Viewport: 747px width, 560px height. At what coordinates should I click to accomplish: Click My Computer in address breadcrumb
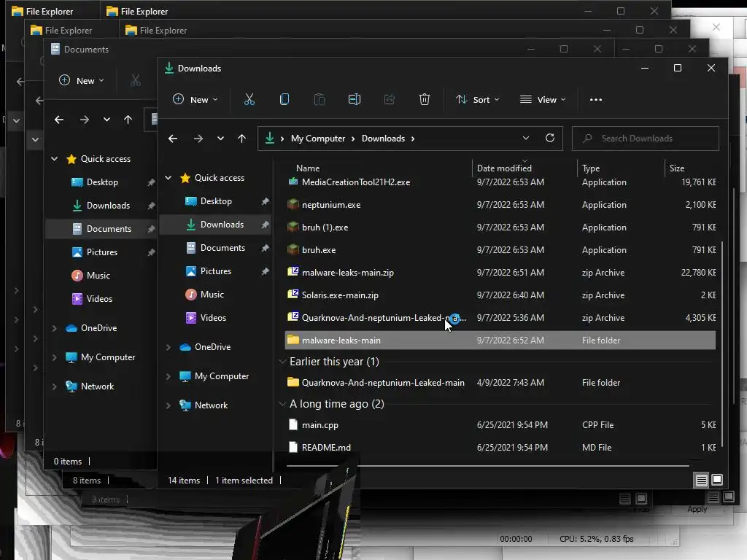pyautogui.click(x=318, y=139)
